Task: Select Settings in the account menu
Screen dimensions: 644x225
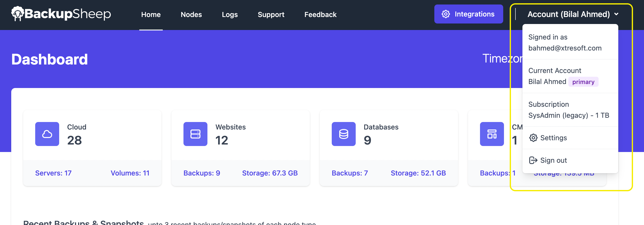Action: (570, 138)
